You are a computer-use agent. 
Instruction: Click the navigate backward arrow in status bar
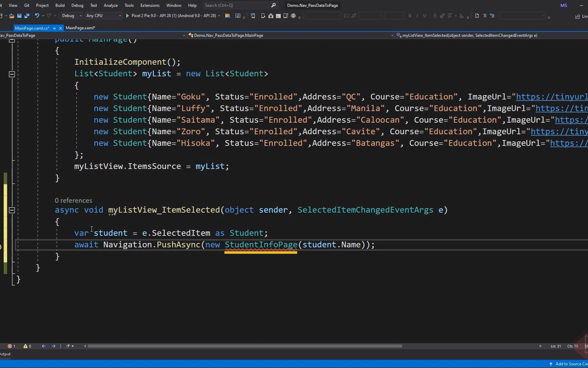[44, 346]
